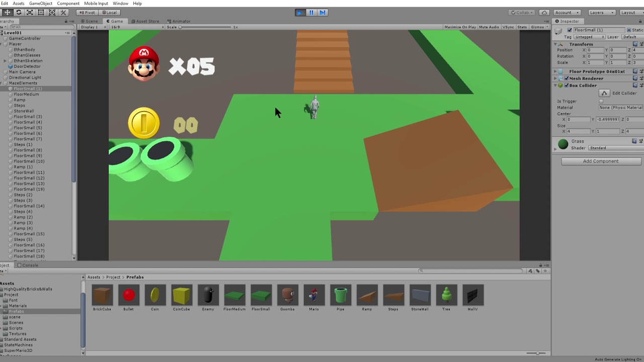
Task: Open the Shader dropdown showing Standard
Action: coord(615,148)
